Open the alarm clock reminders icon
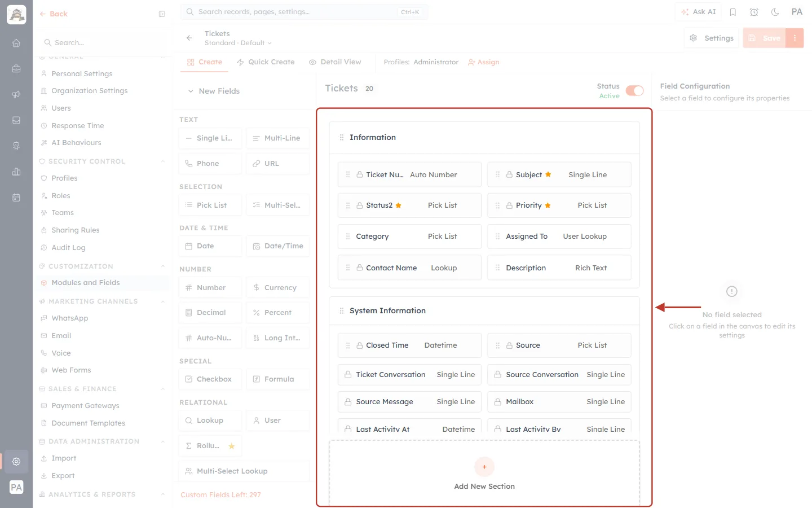The width and height of the screenshot is (812, 508). 754,12
